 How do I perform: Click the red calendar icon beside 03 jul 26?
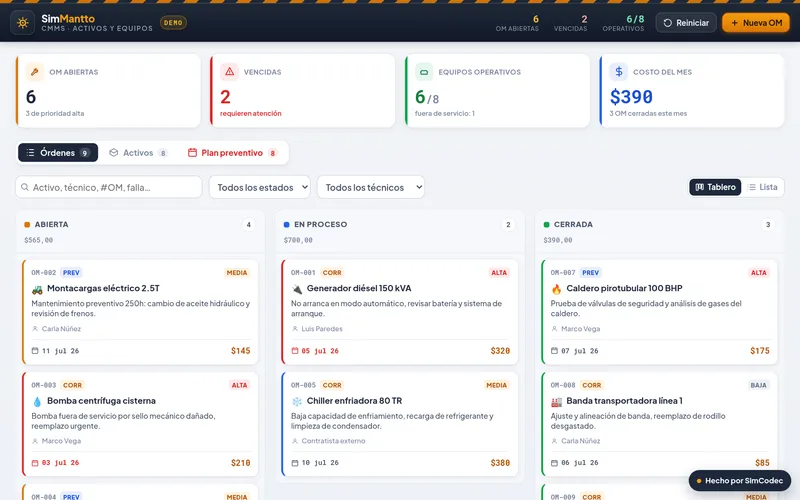[35, 463]
